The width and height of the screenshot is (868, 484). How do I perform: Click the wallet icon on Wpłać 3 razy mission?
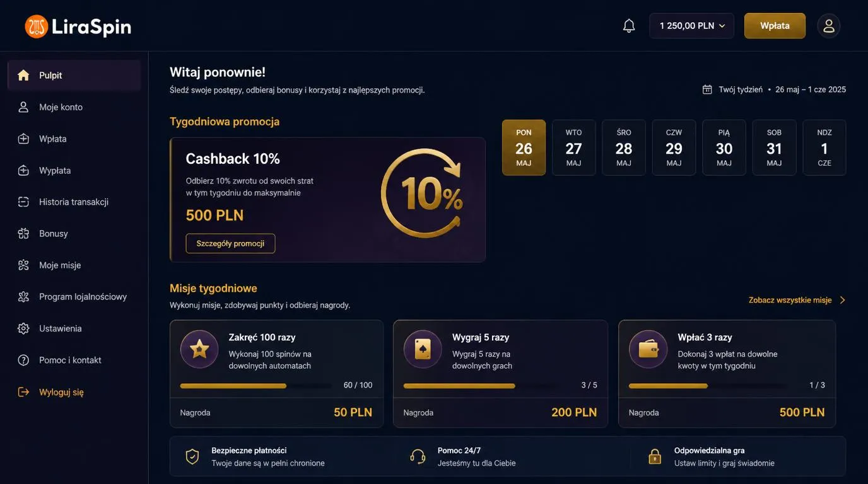tap(648, 349)
